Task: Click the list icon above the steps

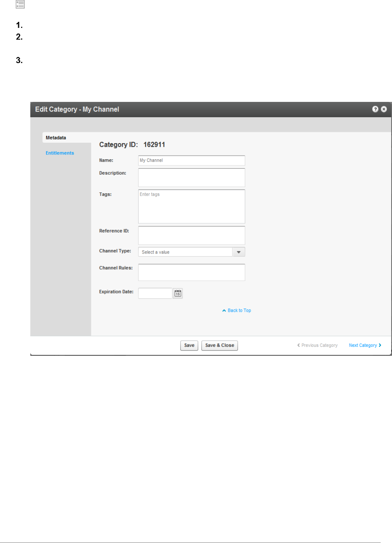Action: (20, 4)
